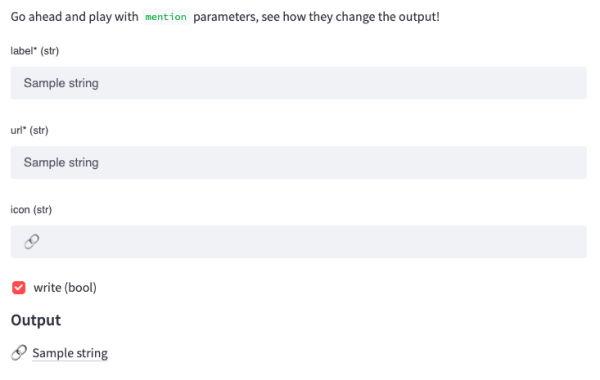Uncheck the write (bool) checkbox

(19, 287)
